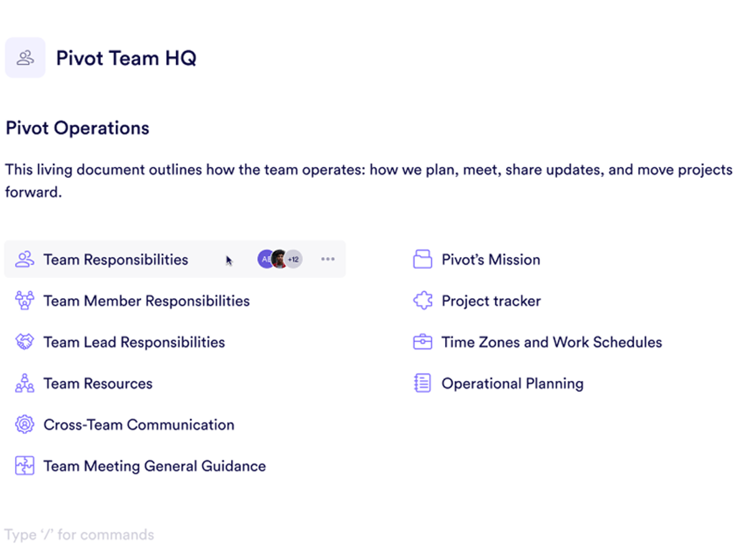Open Team Meeting General Guidance
747x560 pixels.
pos(154,466)
